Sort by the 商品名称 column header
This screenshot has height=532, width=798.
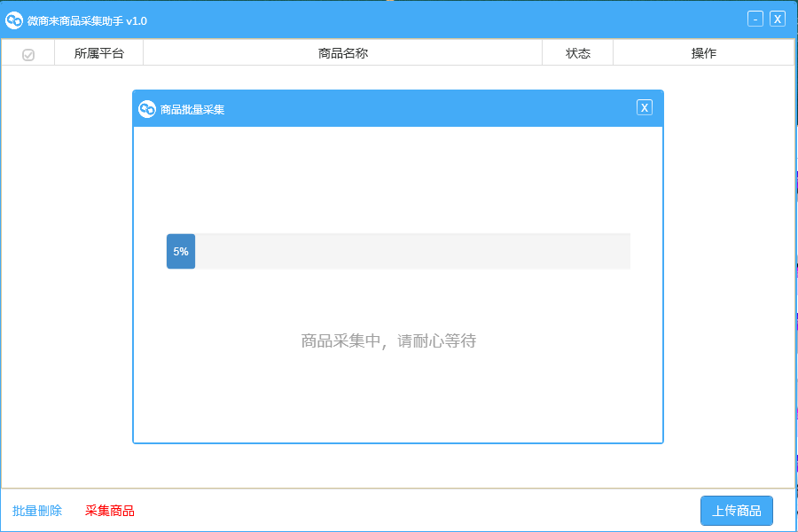[x=342, y=53]
